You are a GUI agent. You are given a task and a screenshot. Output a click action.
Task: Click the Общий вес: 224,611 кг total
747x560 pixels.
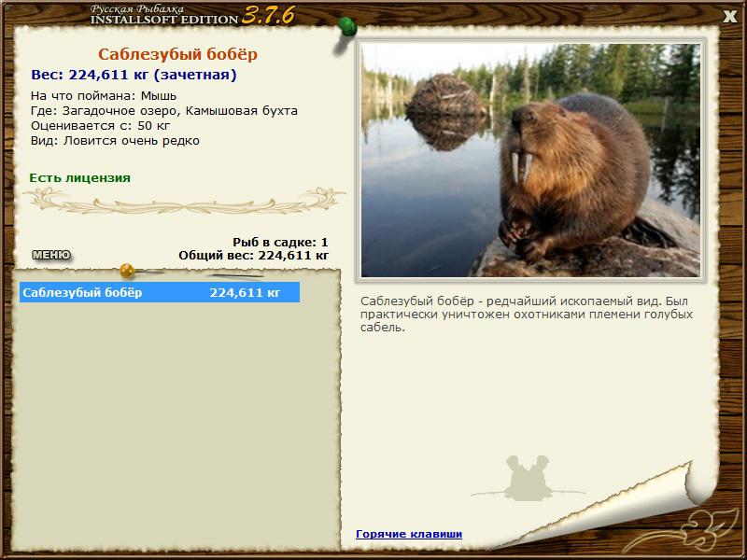(253, 256)
